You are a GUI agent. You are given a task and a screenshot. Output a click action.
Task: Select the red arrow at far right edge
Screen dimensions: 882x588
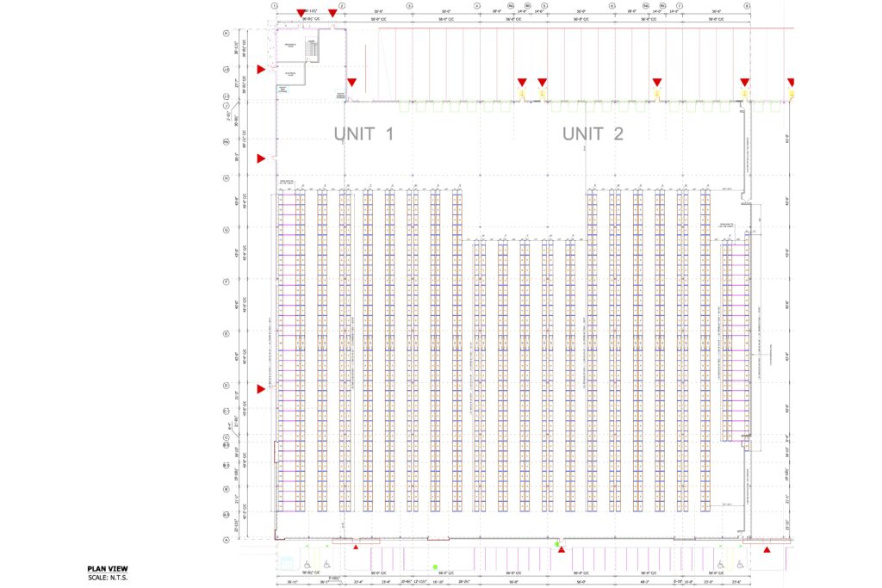tap(792, 83)
